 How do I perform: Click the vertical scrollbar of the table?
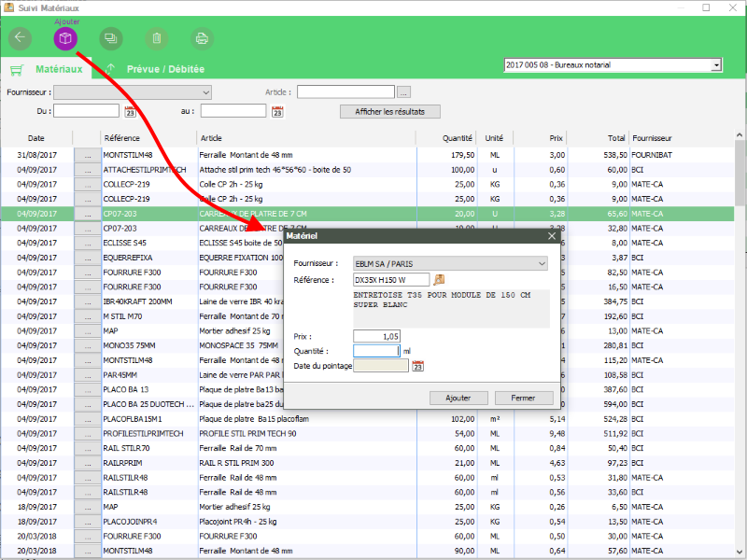(x=740, y=343)
